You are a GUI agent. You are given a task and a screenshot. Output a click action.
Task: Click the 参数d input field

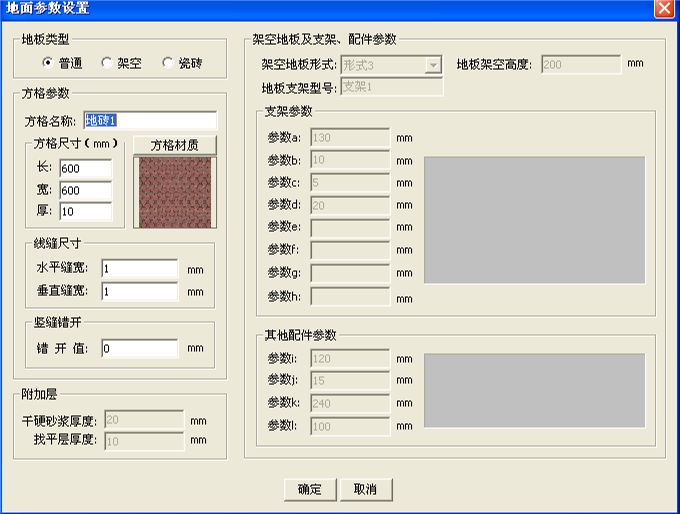350,205
